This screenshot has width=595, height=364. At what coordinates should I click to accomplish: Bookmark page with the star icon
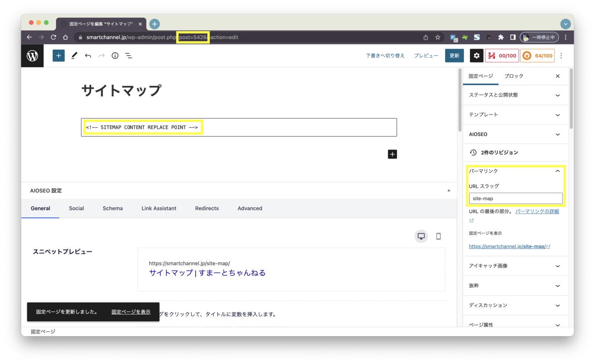(438, 37)
